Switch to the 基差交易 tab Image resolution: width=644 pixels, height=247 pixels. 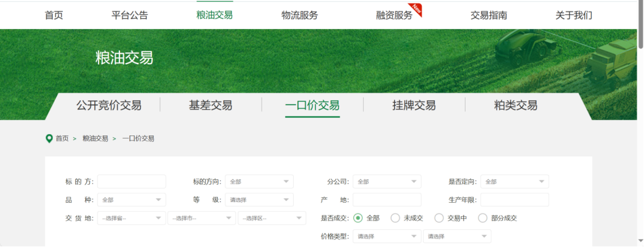211,105
